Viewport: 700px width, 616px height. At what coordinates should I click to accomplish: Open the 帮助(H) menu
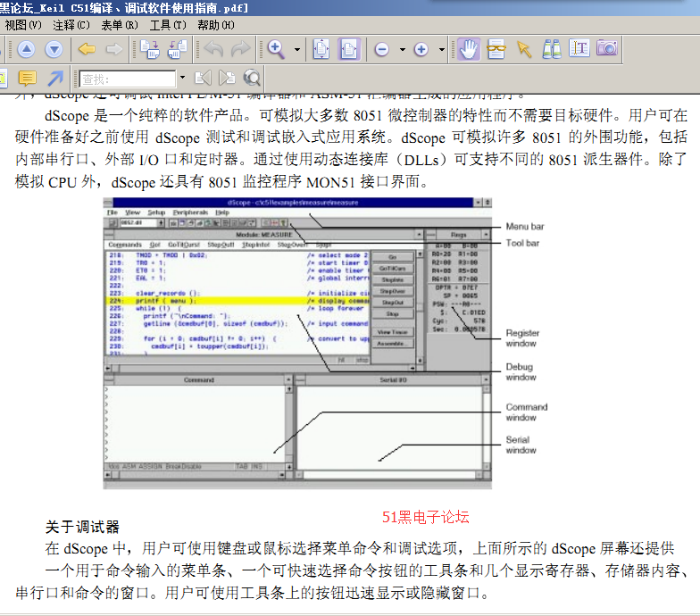coord(216,25)
